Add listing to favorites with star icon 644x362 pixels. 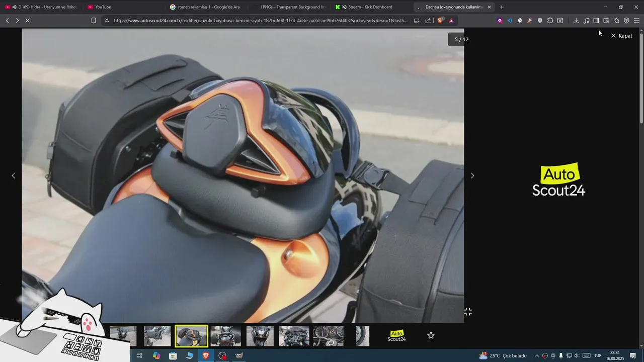pyautogui.click(x=431, y=335)
